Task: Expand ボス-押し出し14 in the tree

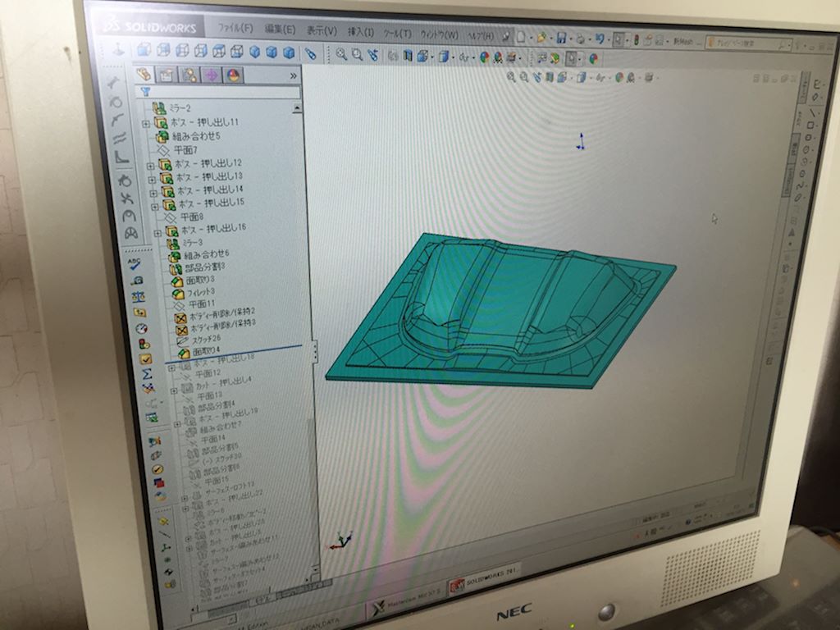Action: (x=153, y=192)
